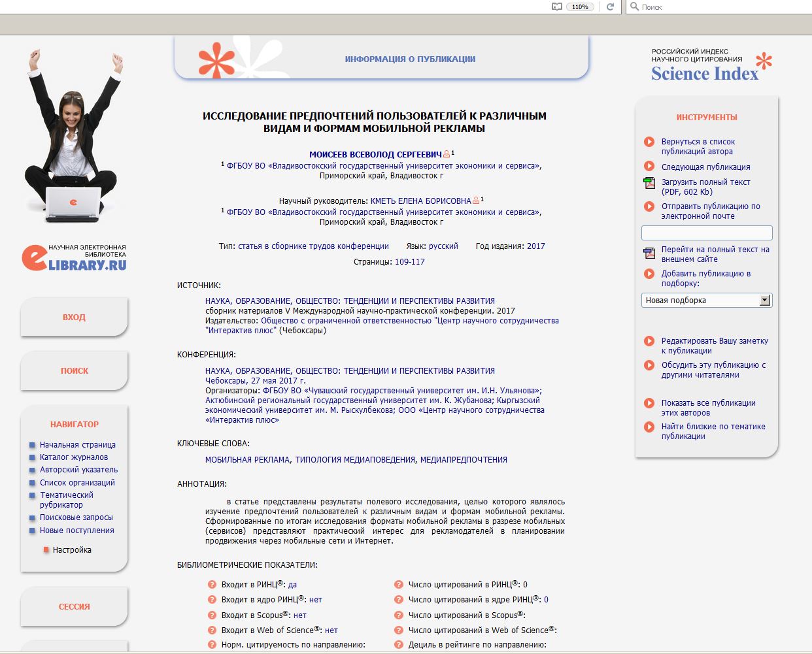
Task: Click help icon for 'Входит в РИНЦ'
Action: 212,585
